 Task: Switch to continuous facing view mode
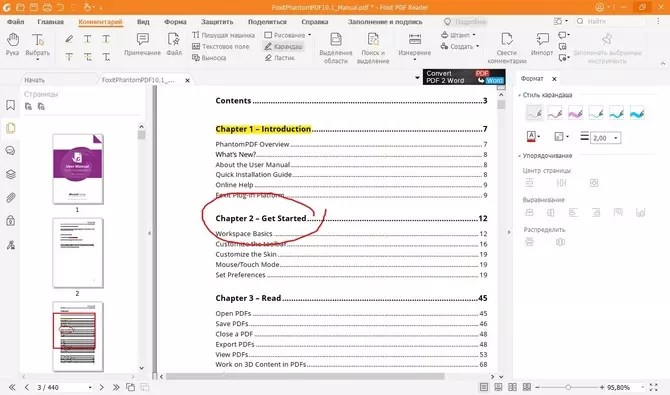[x=527, y=387]
